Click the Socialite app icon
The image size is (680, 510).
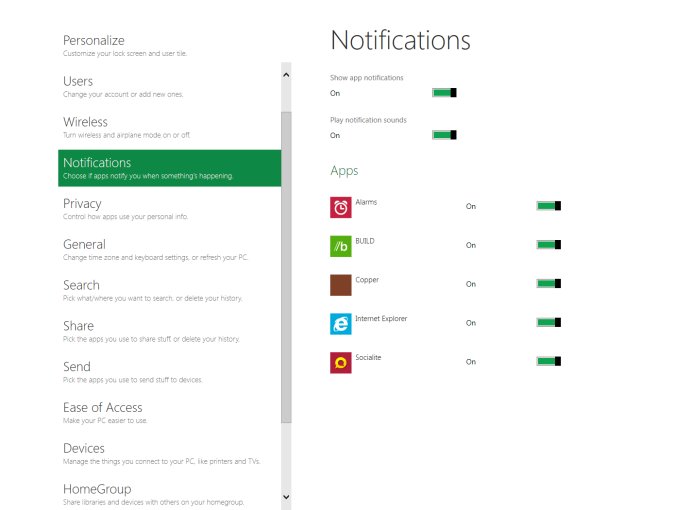coord(340,363)
